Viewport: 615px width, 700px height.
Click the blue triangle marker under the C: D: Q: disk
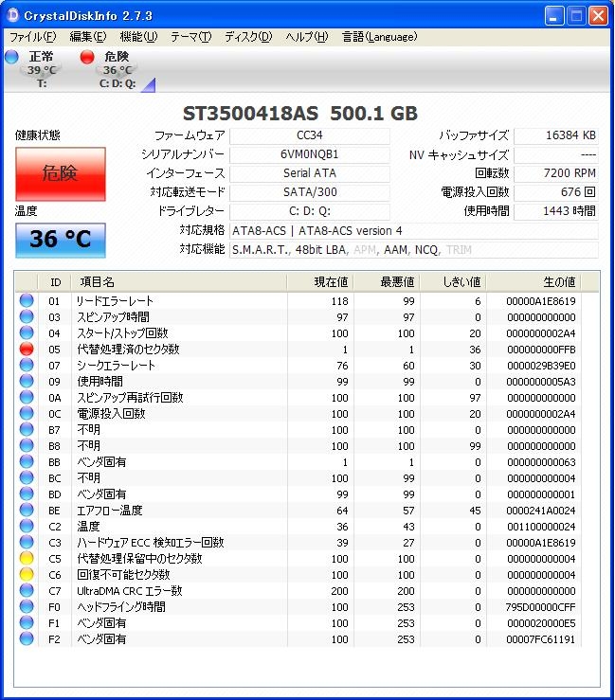tap(149, 85)
